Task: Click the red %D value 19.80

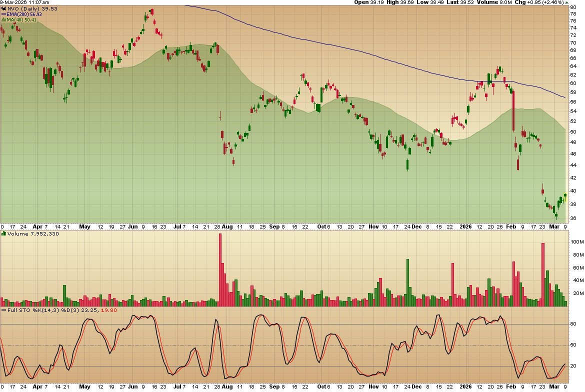Action: tap(109, 310)
